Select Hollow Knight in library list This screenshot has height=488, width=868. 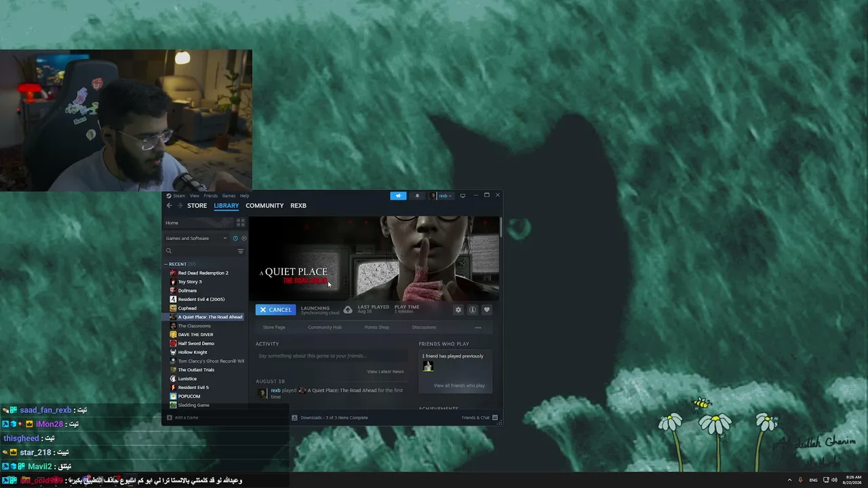pos(203,352)
